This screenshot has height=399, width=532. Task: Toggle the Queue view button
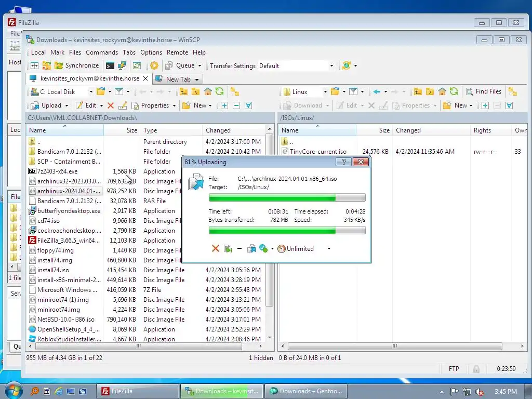180,65
